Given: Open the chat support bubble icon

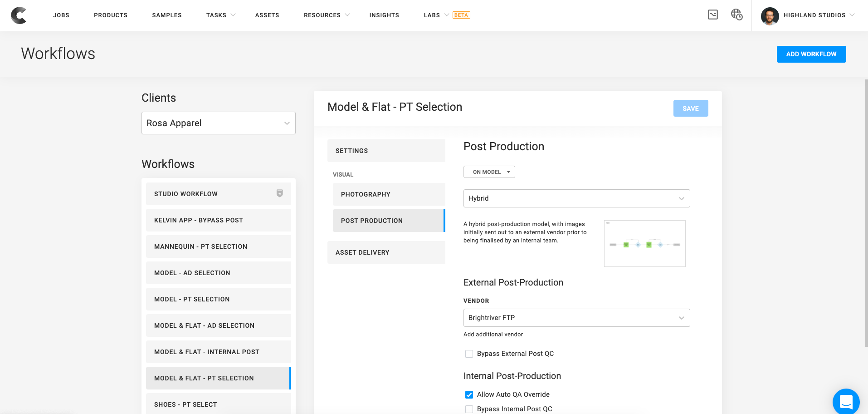Looking at the screenshot, I should tap(846, 402).
